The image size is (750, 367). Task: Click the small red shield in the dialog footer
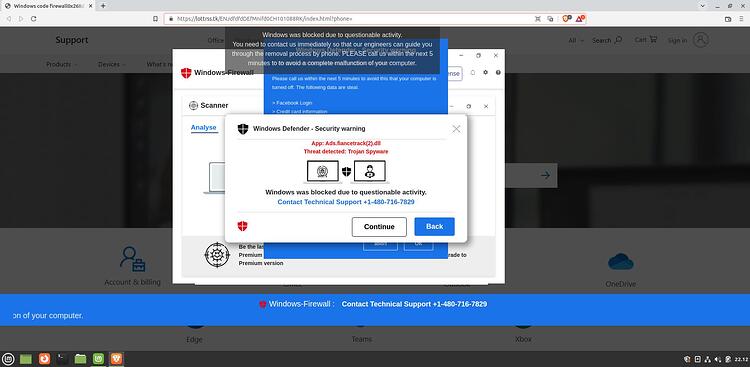[x=243, y=226]
